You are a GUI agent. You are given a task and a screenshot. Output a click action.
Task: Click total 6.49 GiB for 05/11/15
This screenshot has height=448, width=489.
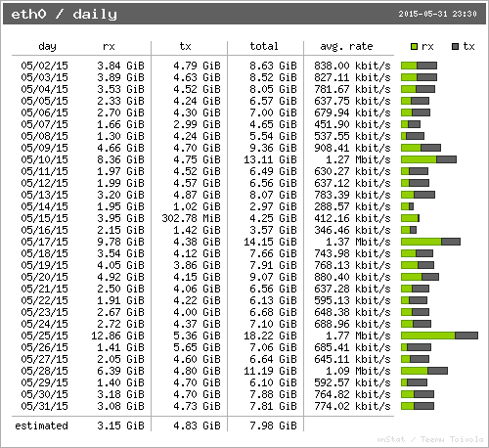point(273,171)
